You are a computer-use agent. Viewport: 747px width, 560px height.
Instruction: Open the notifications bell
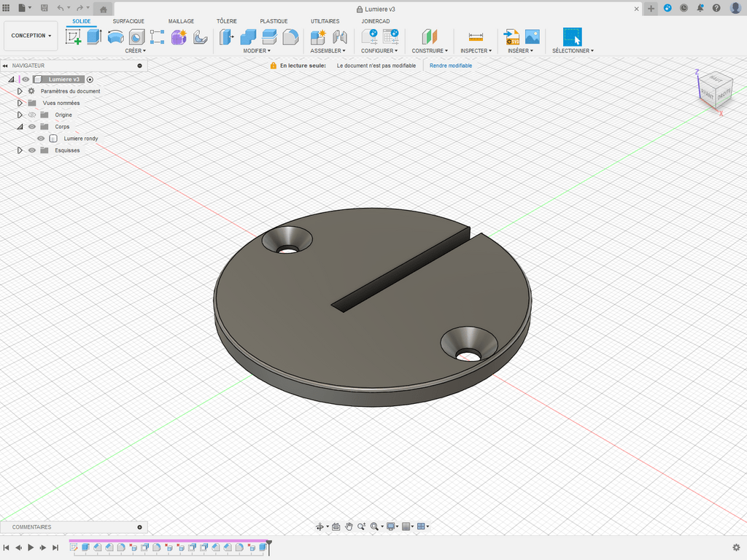700,8
